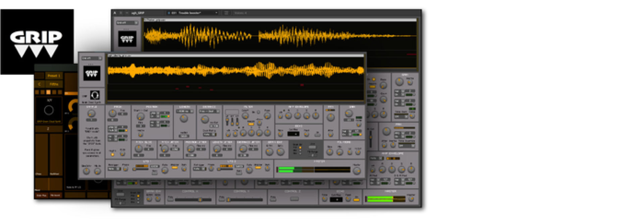Click the LENGTH section knob
644x221 pixels.
(184, 118)
